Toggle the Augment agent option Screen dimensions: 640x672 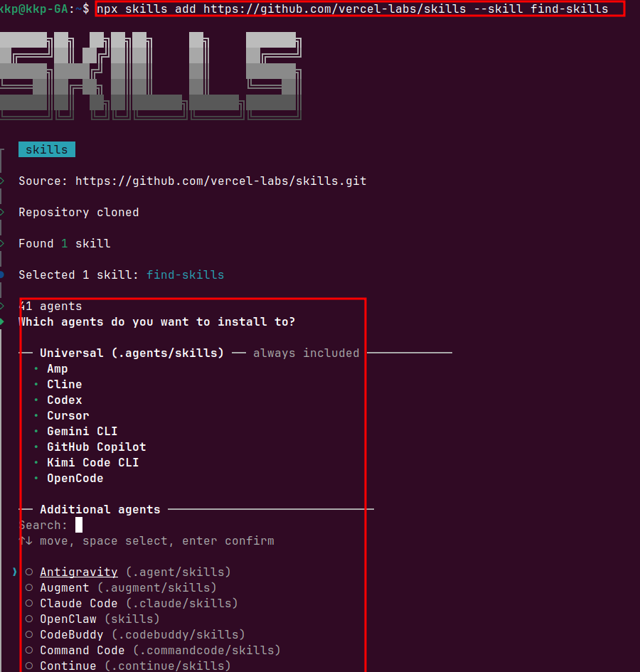pyautogui.click(x=29, y=587)
